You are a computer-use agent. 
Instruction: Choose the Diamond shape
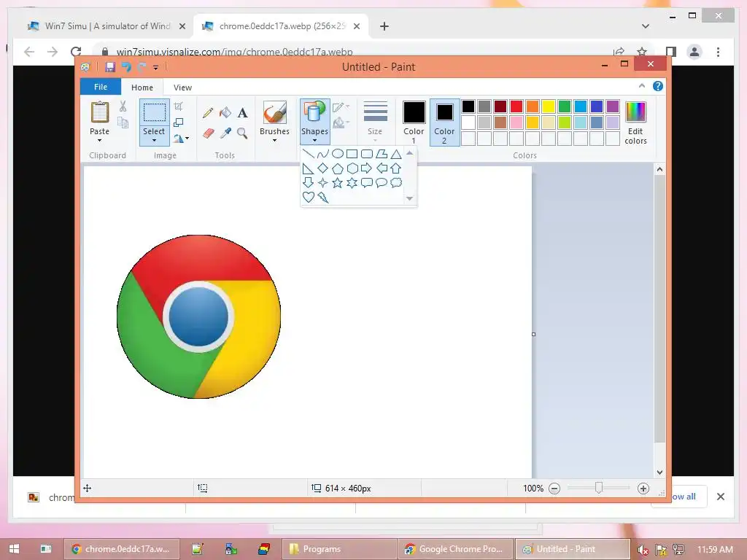click(x=323, y=168)
